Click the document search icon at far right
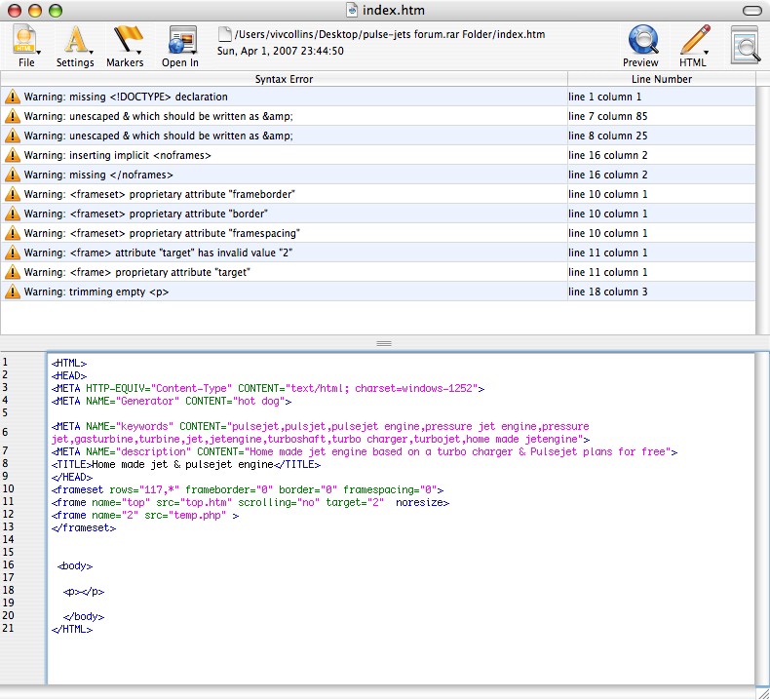This screenshot has width=770, height=700. coord(745,46)
